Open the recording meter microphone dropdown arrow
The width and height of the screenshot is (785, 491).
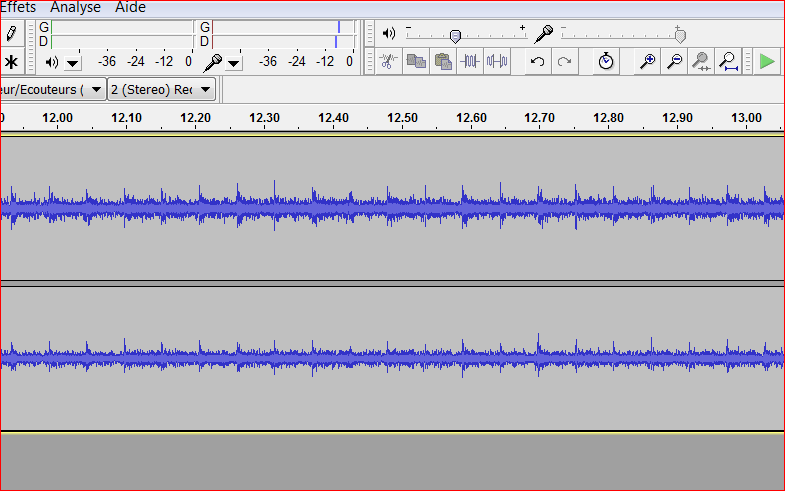point(233,63)
